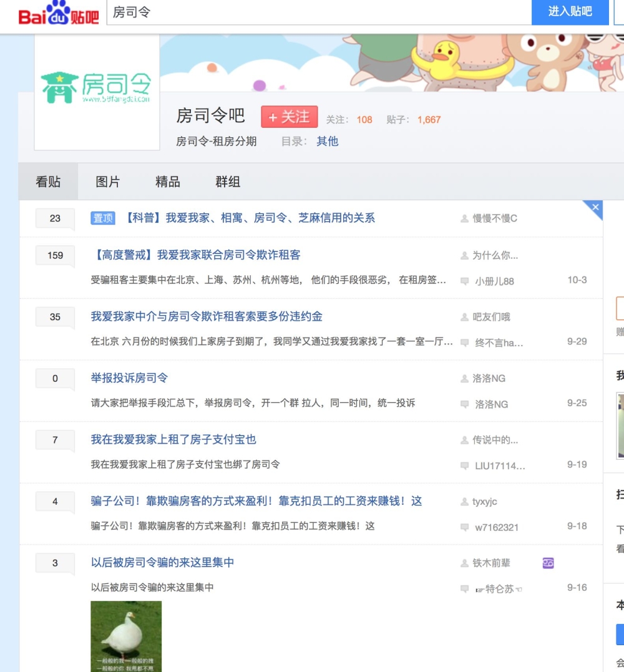Follow the forum with +关注 button
The image size is (624, 672).
point(290,117)
